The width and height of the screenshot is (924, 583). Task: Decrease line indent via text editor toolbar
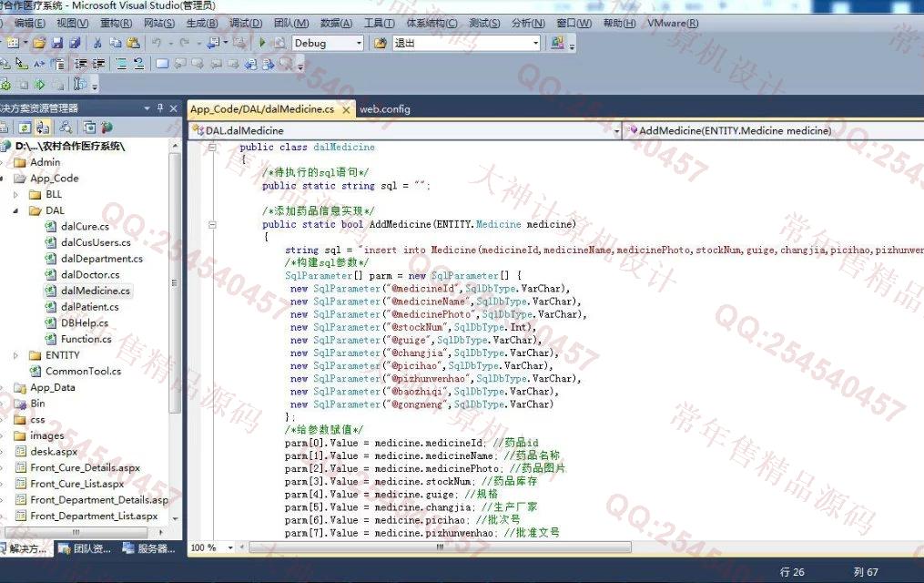pyautogui.click(x=81, y=64)
